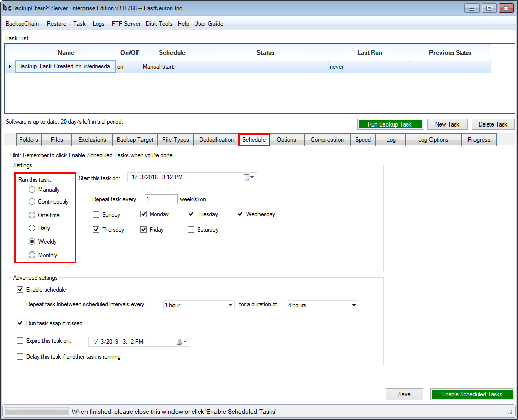
Task: Click the Delete Task button
Action: [x=493, y=124]
